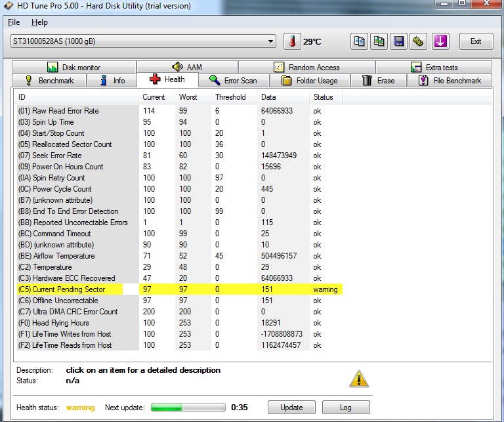Select the (B8) End To End Error Detection row

(178, 211)
